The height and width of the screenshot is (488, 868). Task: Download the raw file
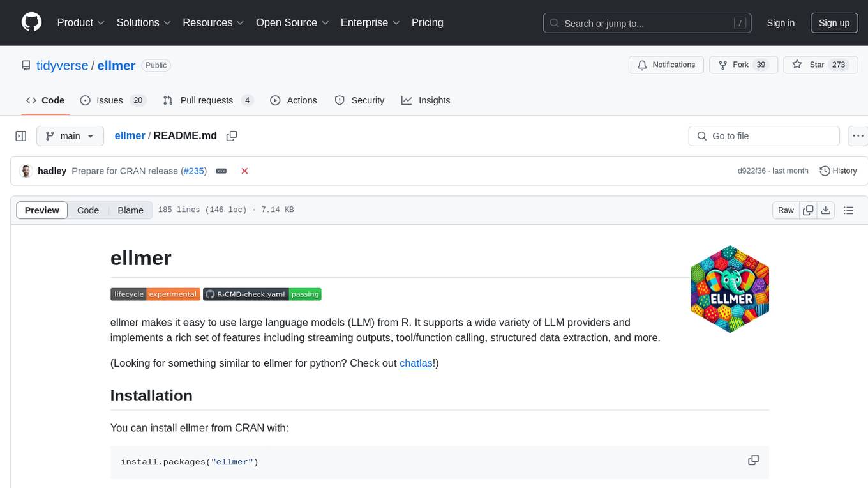[x=825, y=210]
